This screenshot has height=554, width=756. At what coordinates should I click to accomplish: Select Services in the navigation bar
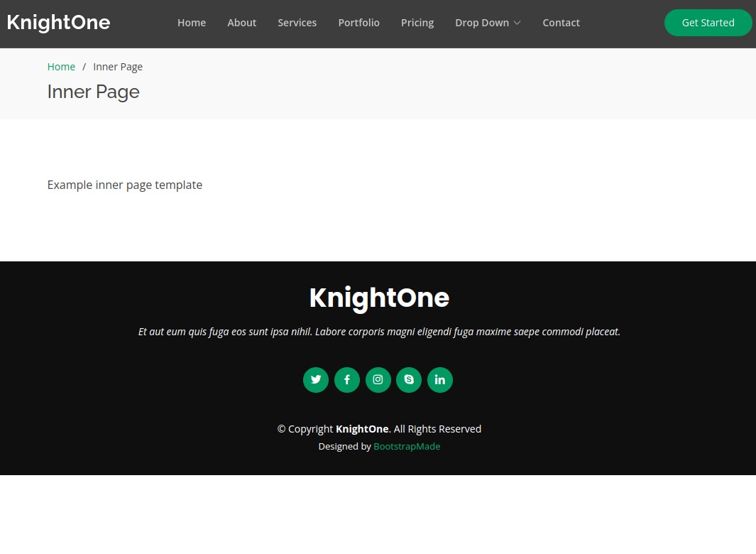coord(297,23)
